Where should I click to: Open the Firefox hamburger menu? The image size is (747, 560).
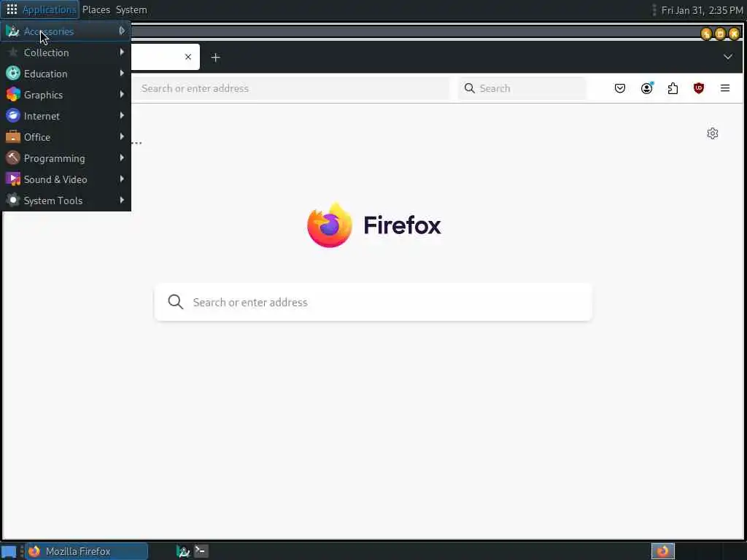pos(725,88)
